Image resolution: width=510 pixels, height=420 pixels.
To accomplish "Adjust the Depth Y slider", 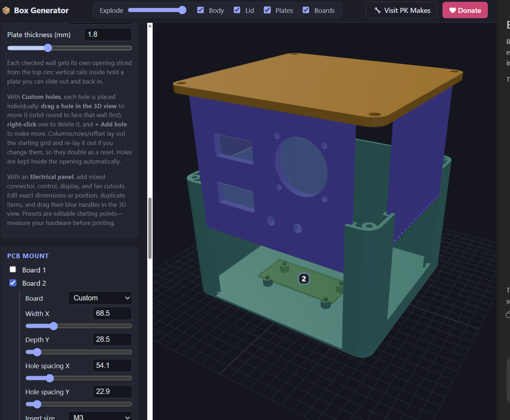I will tap(79, 352).
